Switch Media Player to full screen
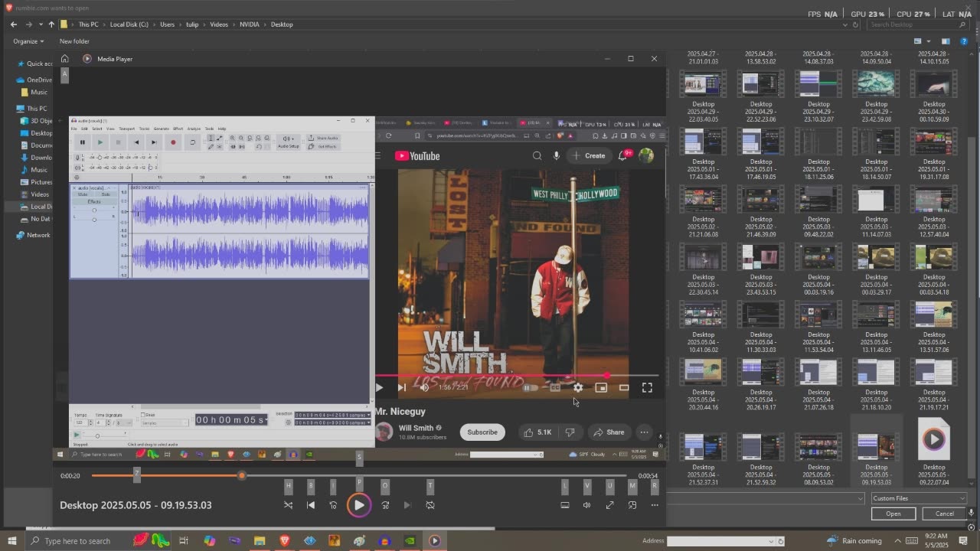Image resolution: width=980 pixels, height=551 pixels. 609,505
